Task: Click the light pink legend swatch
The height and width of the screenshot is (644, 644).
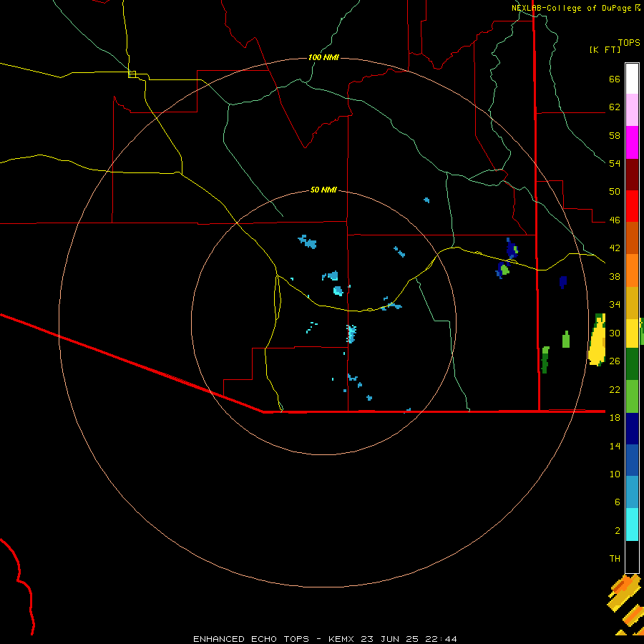Action: [x=632, y=109]
